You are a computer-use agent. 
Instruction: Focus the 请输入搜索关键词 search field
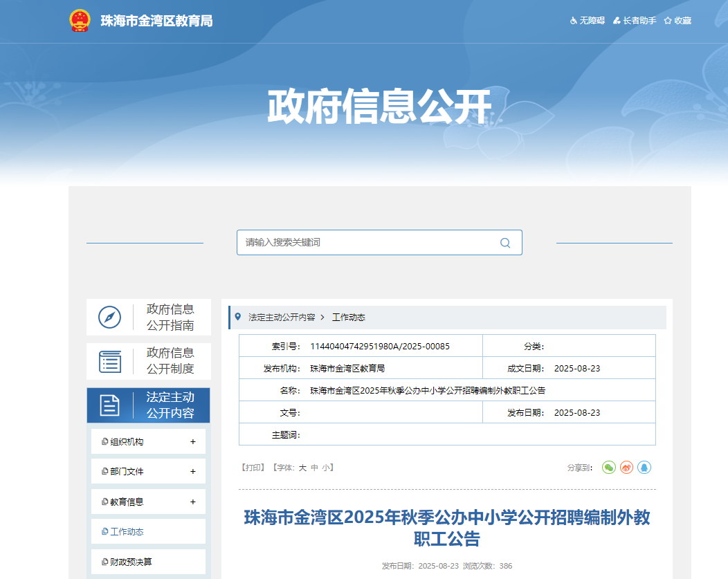pyautogui.click(x=379, y=242)
